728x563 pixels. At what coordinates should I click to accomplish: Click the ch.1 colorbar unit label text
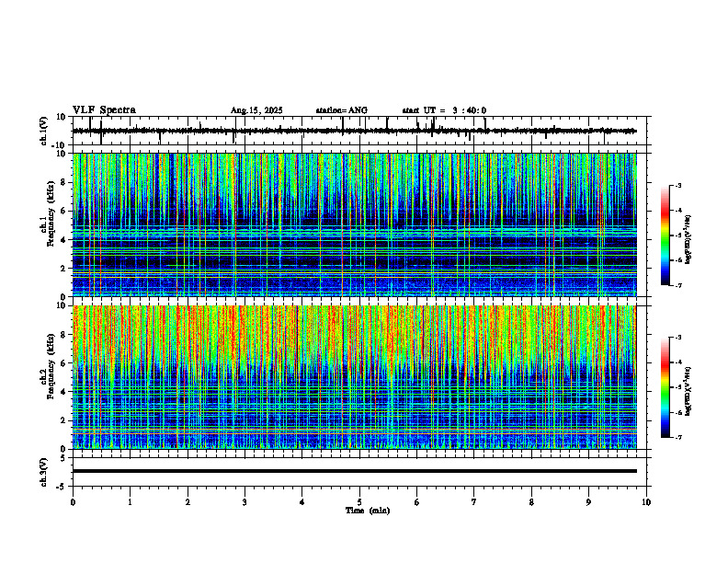pyautogui.click(x=688, y=240)
